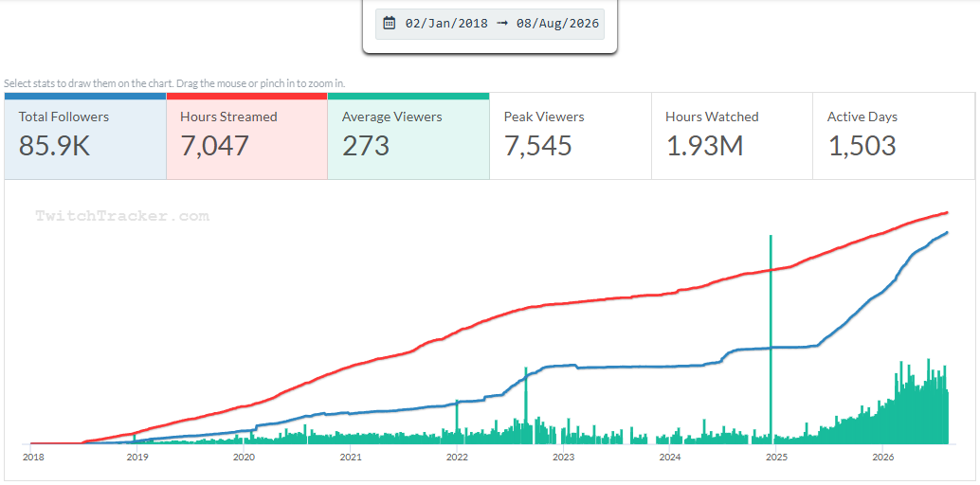Click the 2021 label on chart axis
Viewport: 980px width, 485px height.
pyautogui.click(x=350, y=457)
